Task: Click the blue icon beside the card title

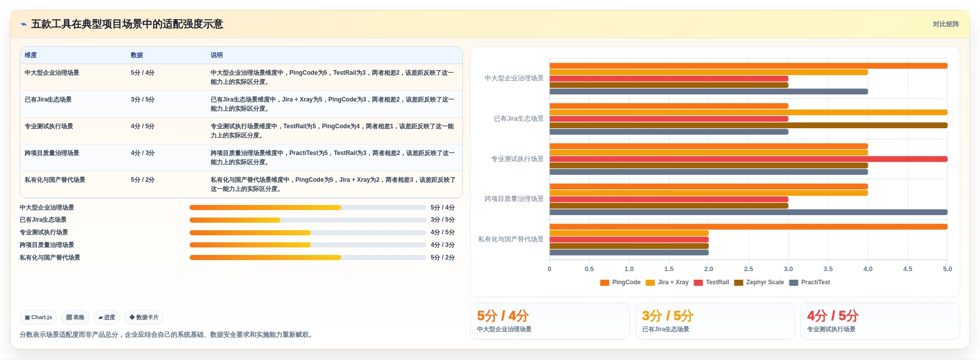Action: [24, 24]
